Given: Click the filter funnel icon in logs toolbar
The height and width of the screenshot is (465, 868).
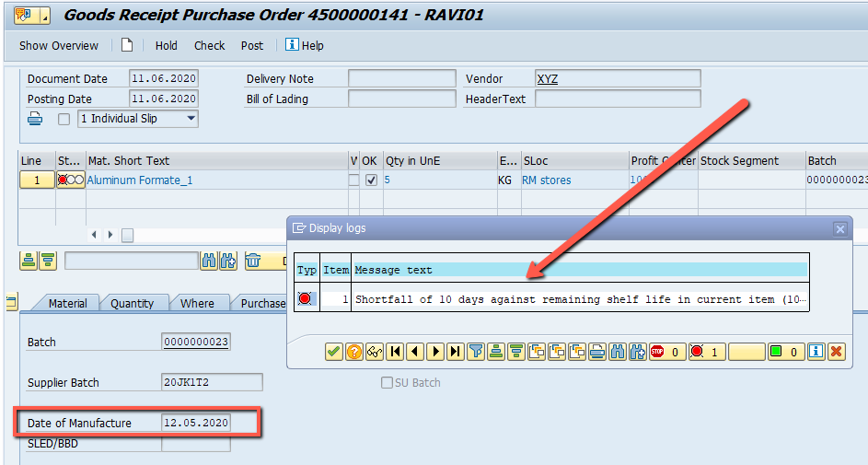Looking at the screenshot, I should pos(476,352).
